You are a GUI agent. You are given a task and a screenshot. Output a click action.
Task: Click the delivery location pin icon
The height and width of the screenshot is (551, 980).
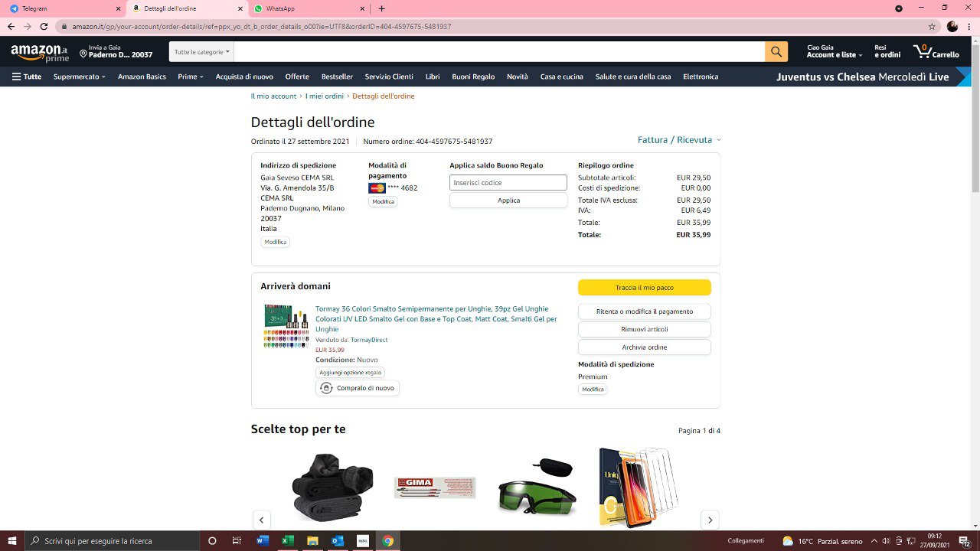coord(83,54)
